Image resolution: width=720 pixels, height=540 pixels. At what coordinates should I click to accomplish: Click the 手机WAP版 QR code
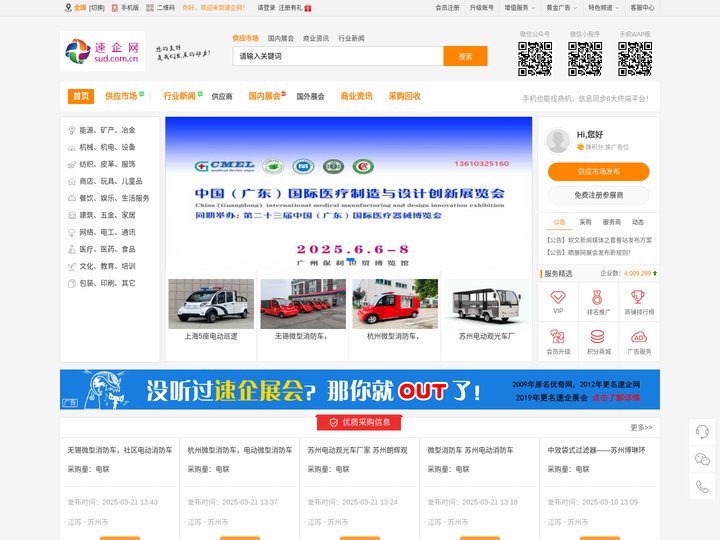point(635,59)
